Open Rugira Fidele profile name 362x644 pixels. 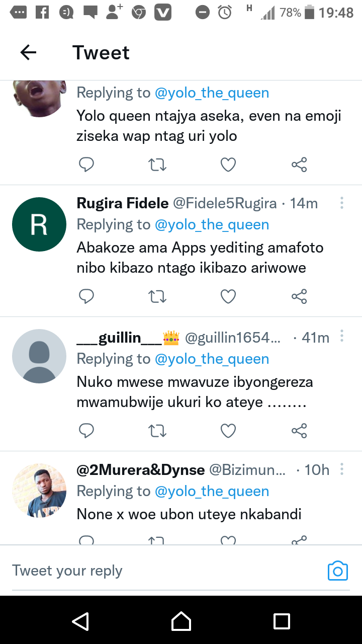pyautogui.click(x=122, y=203)
